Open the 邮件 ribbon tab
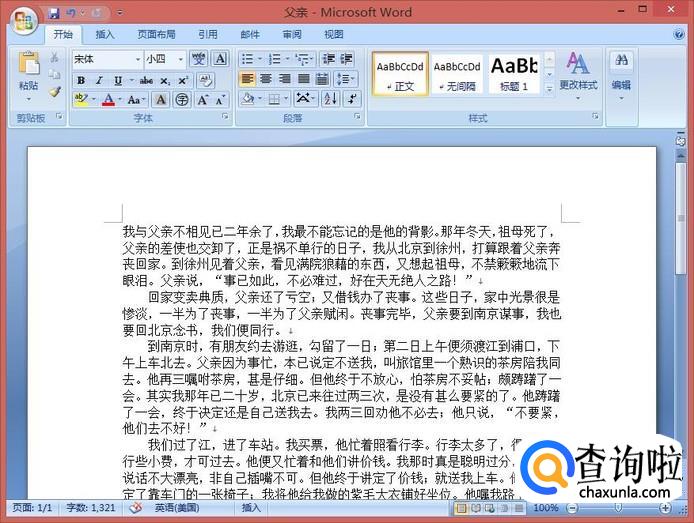Image resolution: width=694 pixels, height=523 pixels. pos(250,34)
